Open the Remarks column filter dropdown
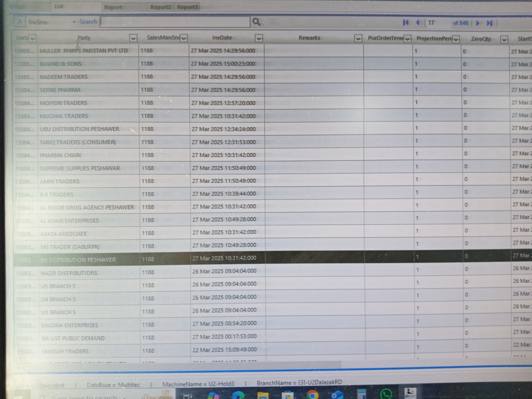This screenshot has height=399, width=532. [x=358, y=38]
